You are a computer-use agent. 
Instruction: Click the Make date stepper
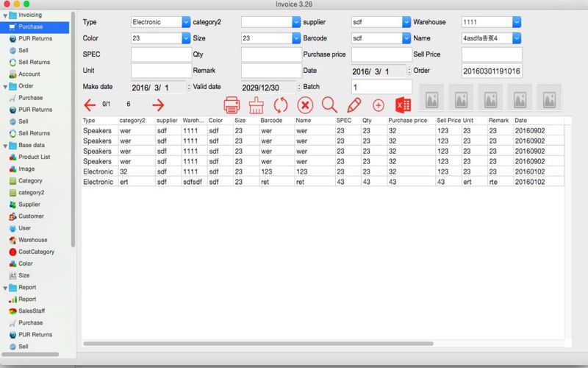(189, 87)
